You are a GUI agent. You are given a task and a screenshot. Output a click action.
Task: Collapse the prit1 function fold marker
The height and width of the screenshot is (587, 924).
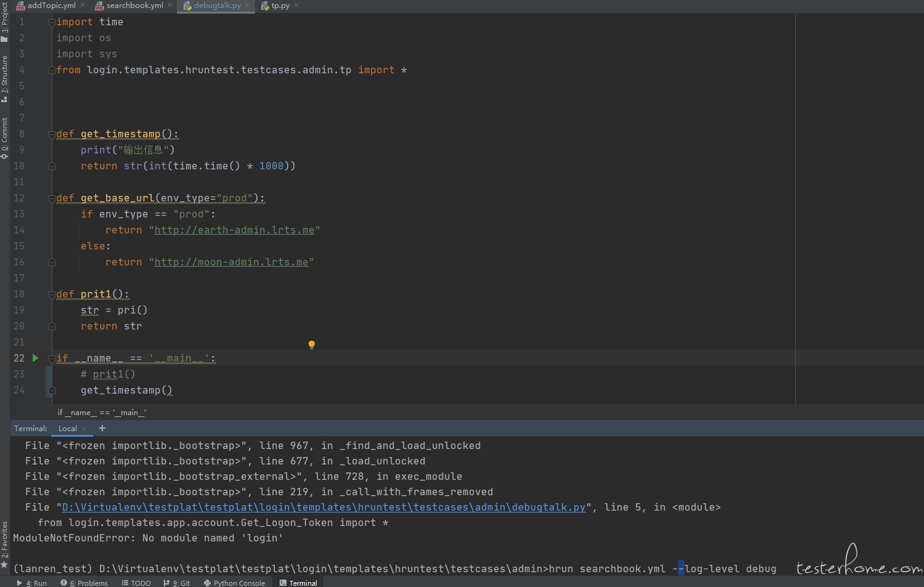(x=52, y=294)
